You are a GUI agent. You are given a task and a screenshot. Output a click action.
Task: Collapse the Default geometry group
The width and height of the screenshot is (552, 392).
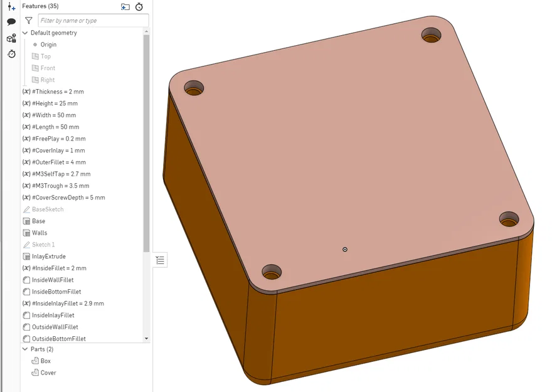click(x=25, y=33)
